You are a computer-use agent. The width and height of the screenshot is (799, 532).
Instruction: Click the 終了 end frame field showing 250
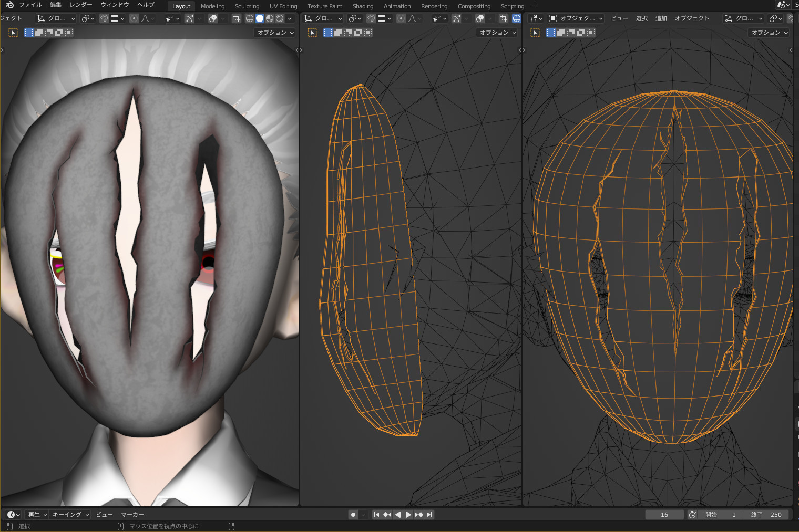coord(765,514)
